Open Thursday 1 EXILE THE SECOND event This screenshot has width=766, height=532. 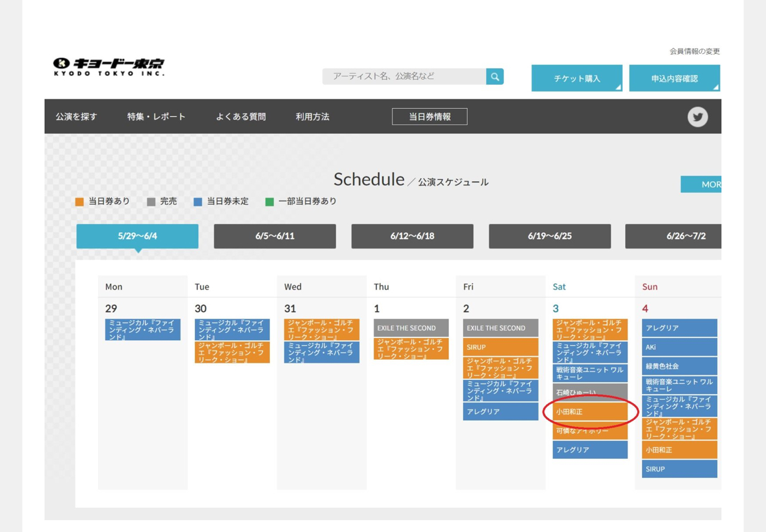[x=412, y=328]
